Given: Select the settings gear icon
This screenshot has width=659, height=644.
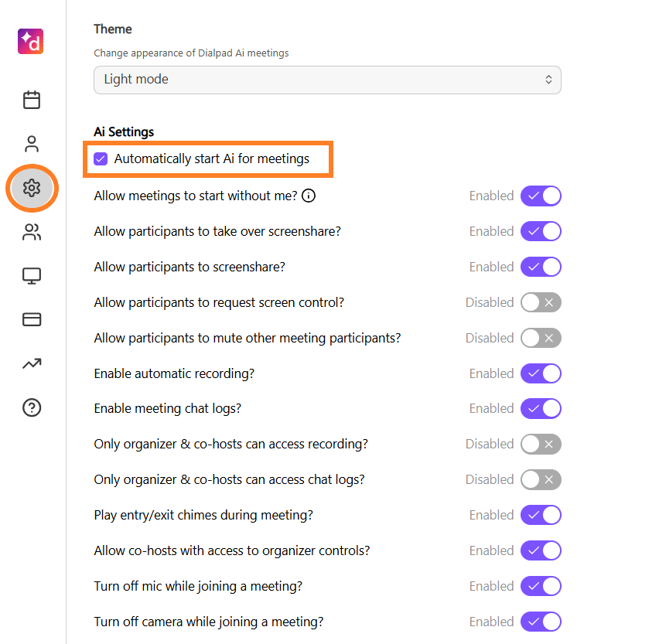Looking at the screenshot, I should pyautogui.click(x=32, y=188).
